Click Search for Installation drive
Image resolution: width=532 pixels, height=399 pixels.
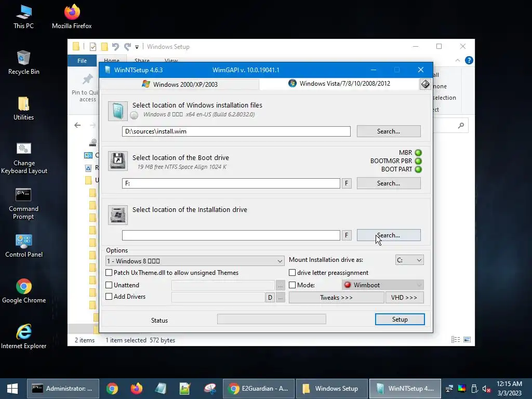point(389,235)
